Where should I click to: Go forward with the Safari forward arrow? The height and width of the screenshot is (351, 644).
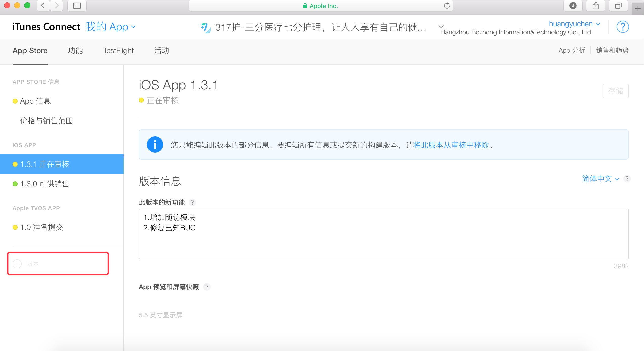tap(57, 6)
